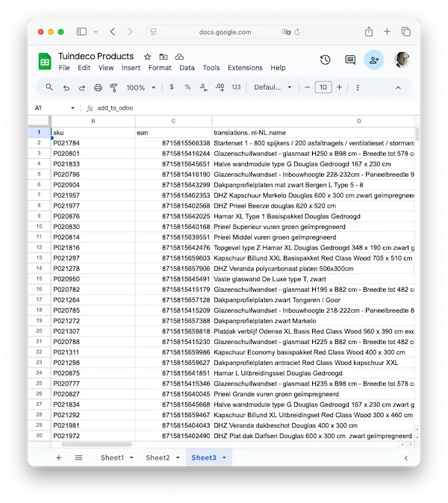
Task: Open the File menu
Action: pos(64,68)
